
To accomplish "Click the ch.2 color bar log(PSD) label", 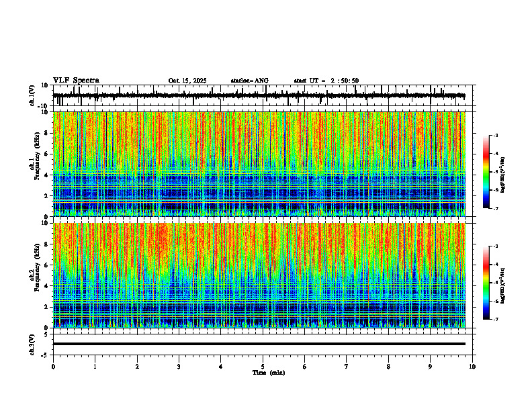I will tap(503, 286).
